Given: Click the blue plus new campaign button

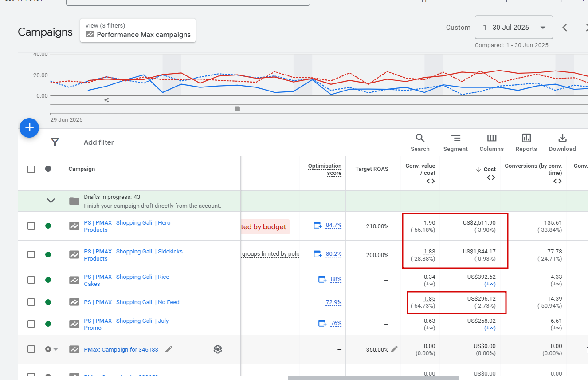Looking at the screenshot, I should pyautogui.click(x=29, y=128).
